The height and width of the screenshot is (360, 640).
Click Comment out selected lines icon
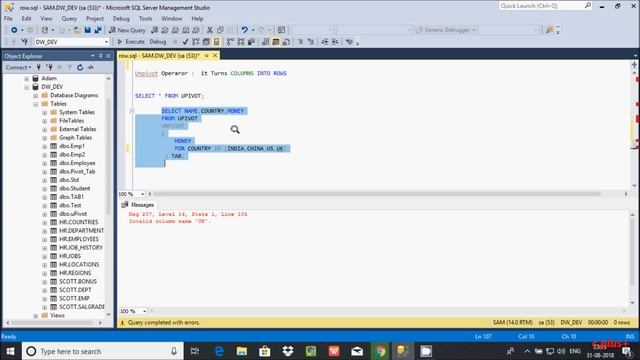(300, 42)
